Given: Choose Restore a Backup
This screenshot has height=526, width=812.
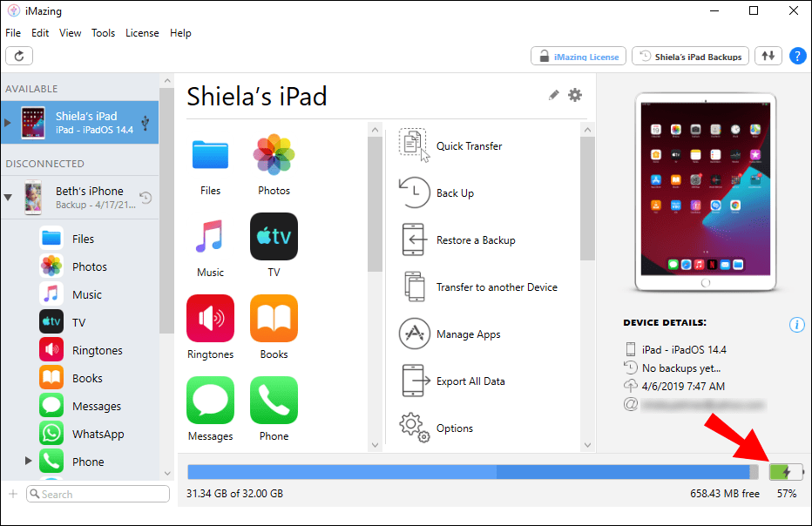Looking at the screenshot, I should (457, 240).
